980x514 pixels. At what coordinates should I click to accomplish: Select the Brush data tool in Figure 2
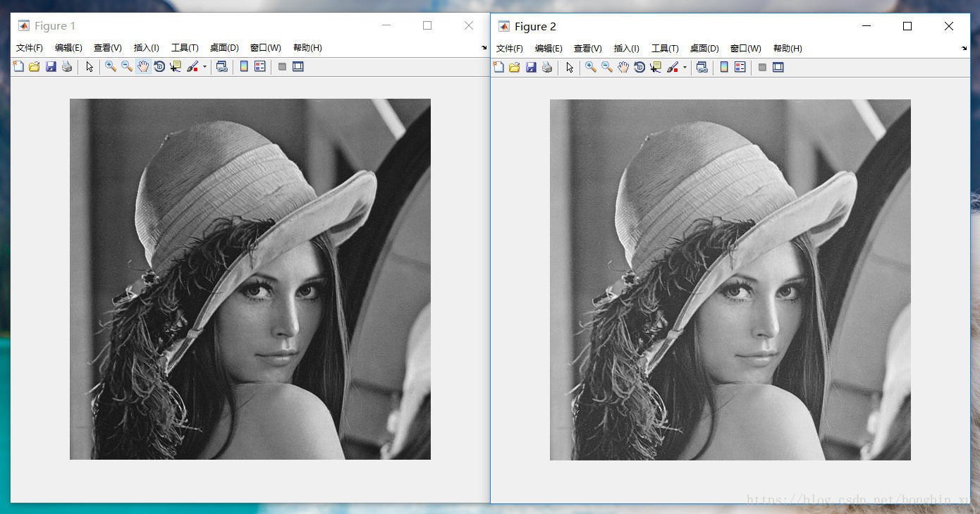tap(673, 67)
